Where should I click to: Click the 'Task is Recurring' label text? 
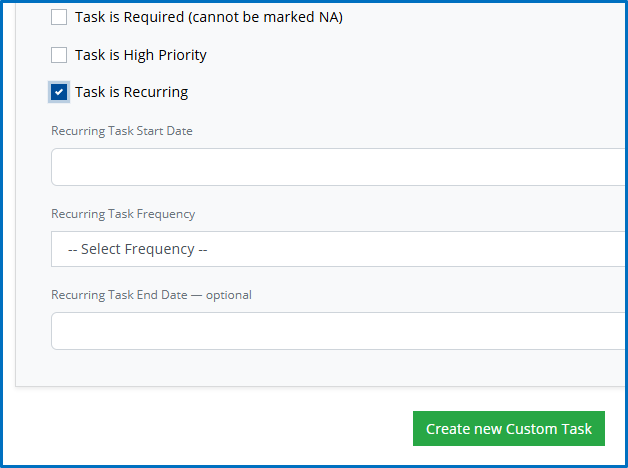coord(131,92)
